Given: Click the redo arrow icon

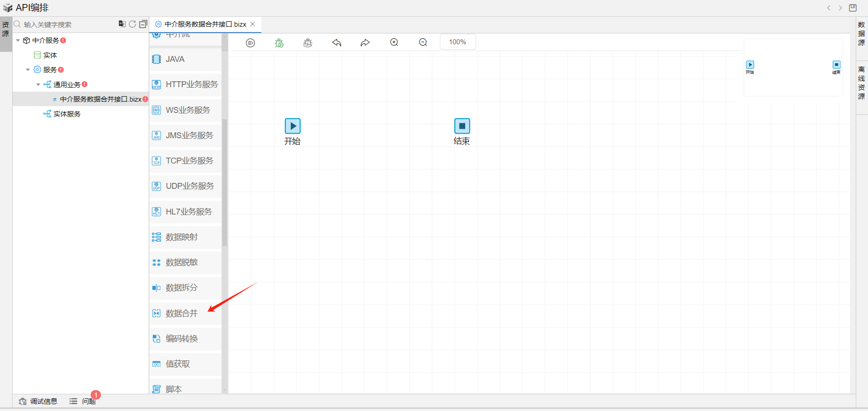Looking at the screenshot, I should tap(365, 42).
